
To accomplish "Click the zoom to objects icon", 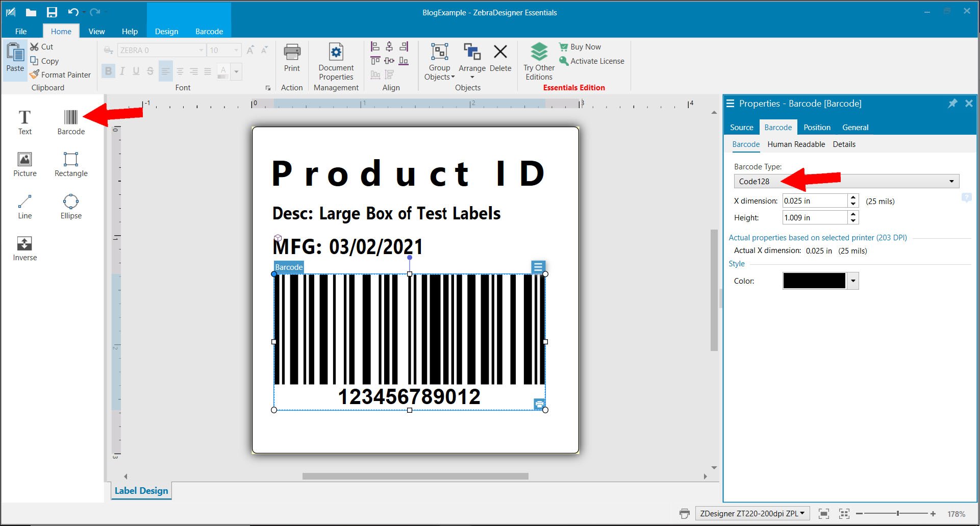I will (x=844, y=514).
